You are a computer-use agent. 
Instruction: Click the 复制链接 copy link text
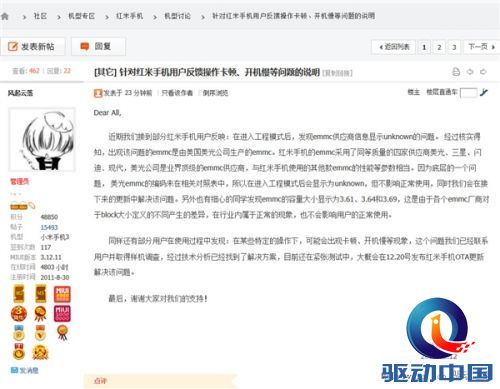337,73
